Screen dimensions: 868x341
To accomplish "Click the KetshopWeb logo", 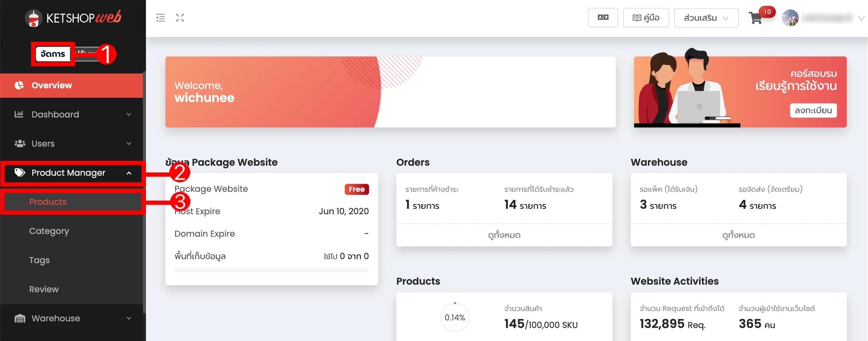I will pos(73,17).
